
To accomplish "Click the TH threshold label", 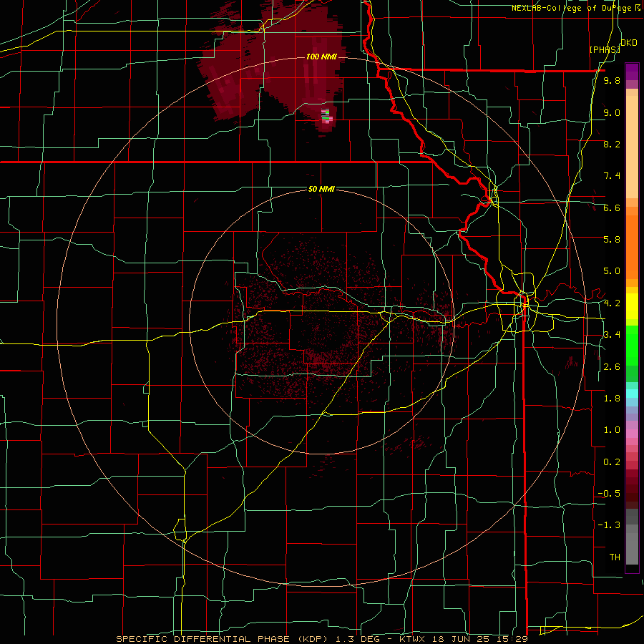I will pos(615,557).
